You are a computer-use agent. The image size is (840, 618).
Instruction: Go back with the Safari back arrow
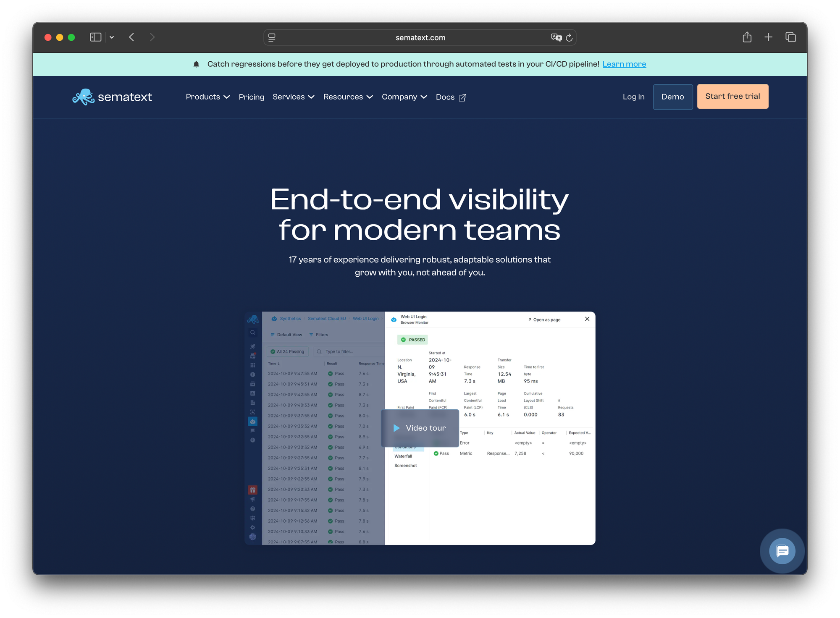[131, 37]
